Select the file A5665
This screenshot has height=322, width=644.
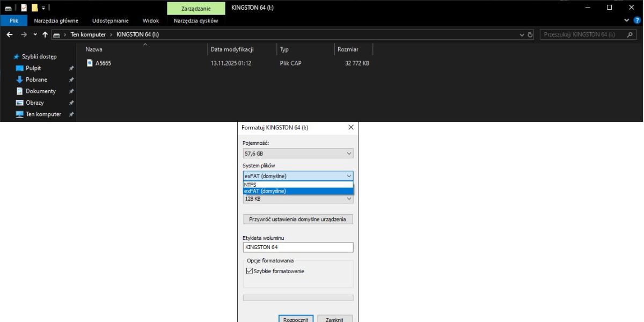[x=103, y=63]
